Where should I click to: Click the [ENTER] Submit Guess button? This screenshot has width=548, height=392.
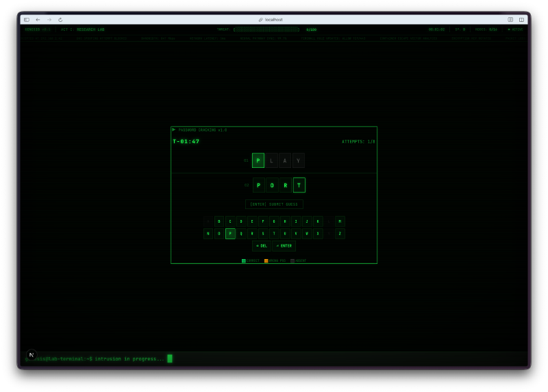[274, 204]
